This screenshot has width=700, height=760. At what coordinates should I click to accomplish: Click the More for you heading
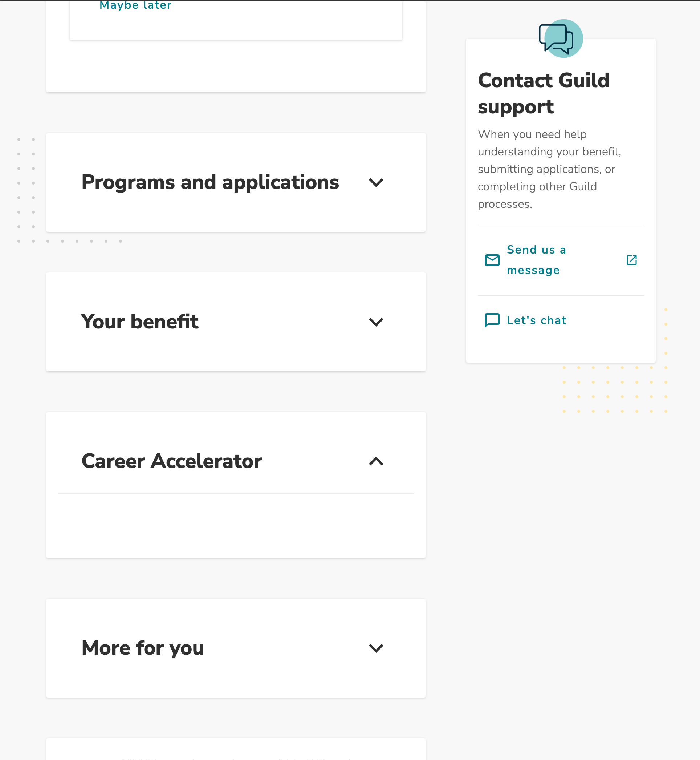point(142,648)
